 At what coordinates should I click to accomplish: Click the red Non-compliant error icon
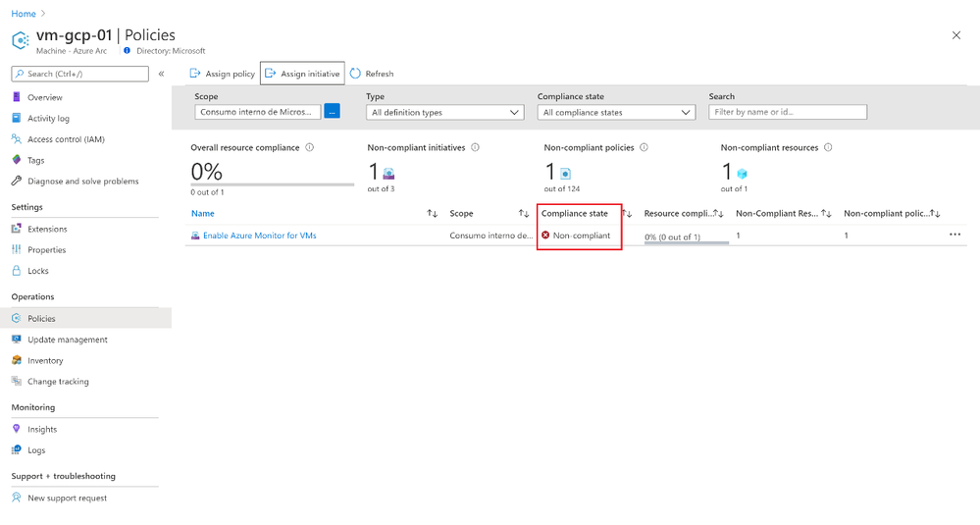point(545,235)
